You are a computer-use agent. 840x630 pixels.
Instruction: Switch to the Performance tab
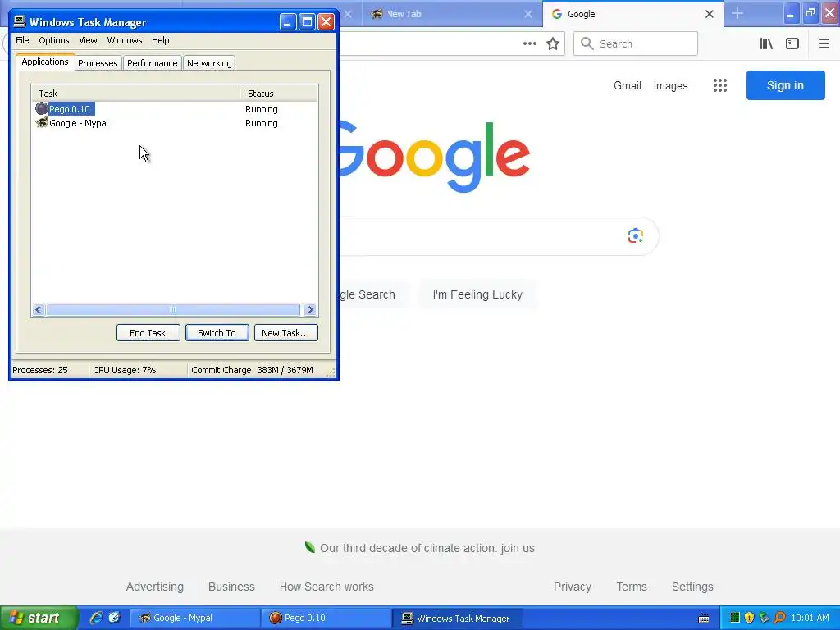(x=152, y=63)
